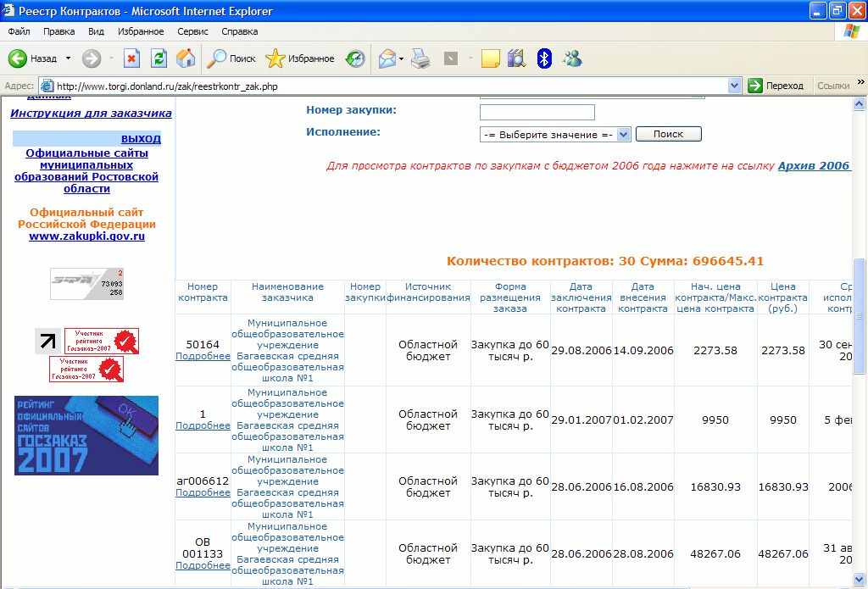Open Search (Поиск) toolbar button
Screen dimensions: 868x589
[x=231, y=58]
